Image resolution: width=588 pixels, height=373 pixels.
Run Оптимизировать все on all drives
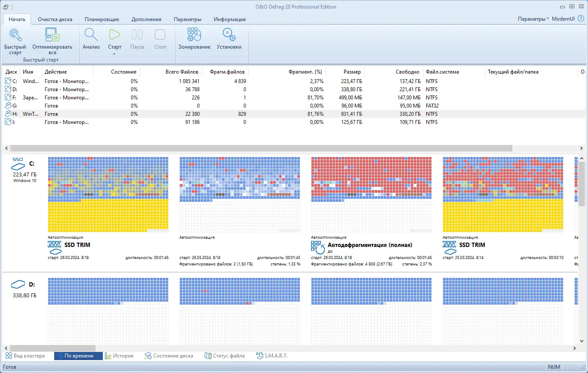52,42
